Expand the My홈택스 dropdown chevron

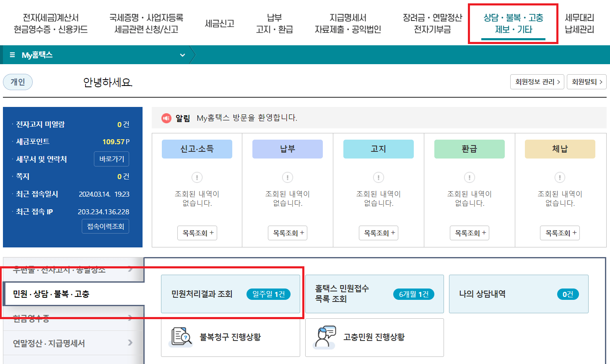coord(182,55)
